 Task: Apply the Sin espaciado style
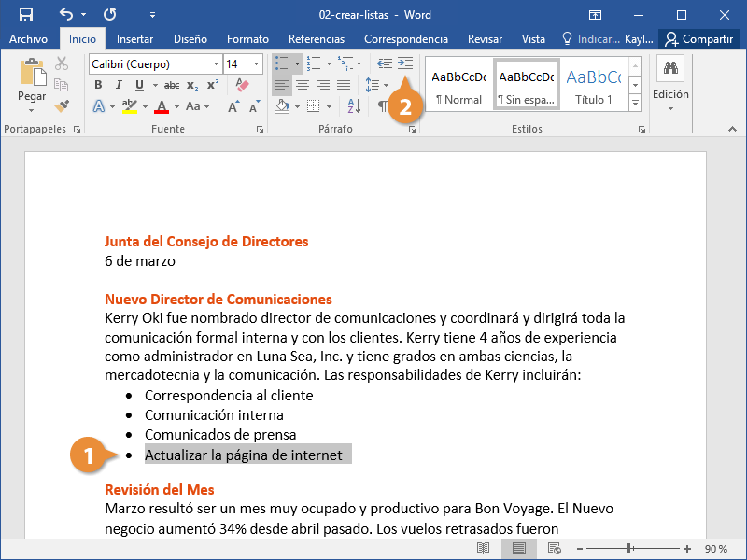527,85
